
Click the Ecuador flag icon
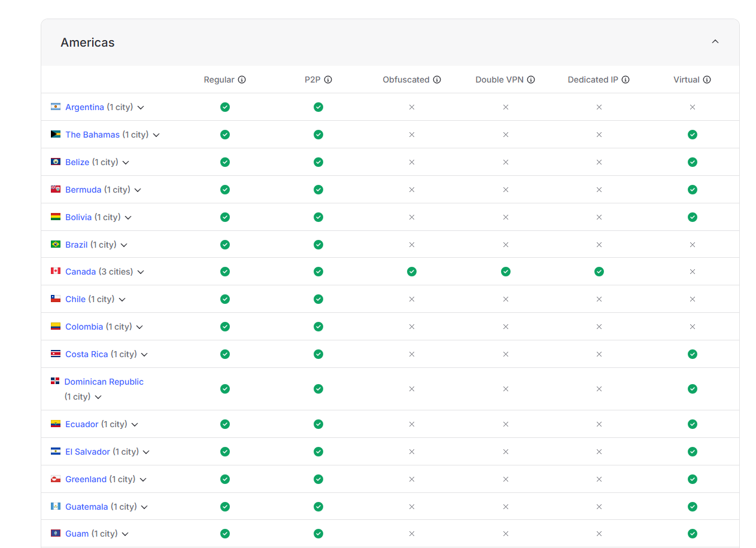point(56,424)
